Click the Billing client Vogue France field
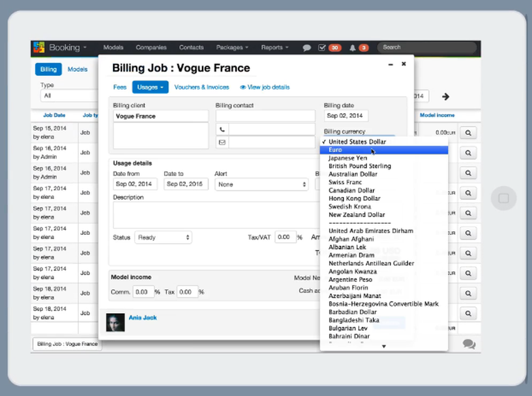532x396 pixels. click(161, 116)
